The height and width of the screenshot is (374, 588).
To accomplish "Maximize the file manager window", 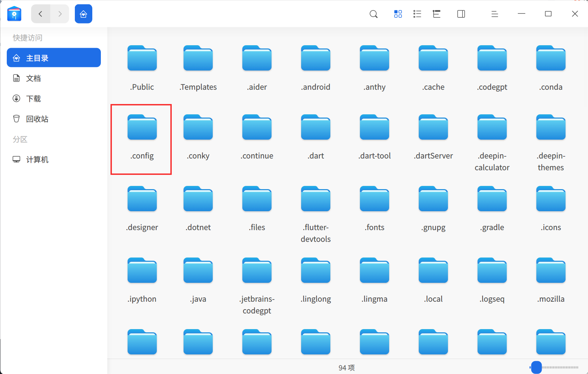I will click(548, 14).
